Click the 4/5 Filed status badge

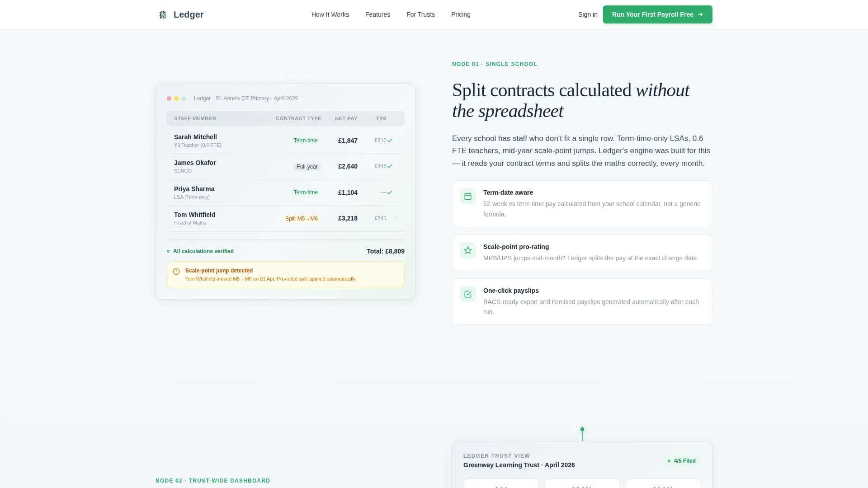coord(682,461)
